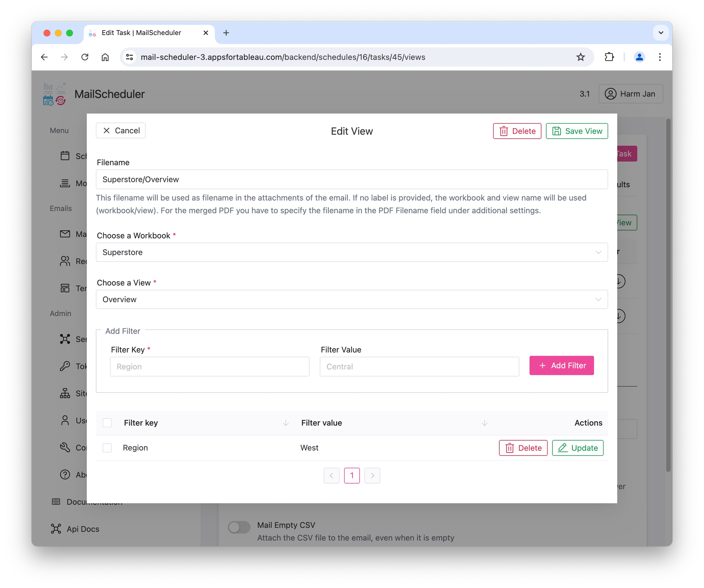The width and height of the screenshot is (704, 588).
Task: Click the pink Add Filter button
Action: coord(561,365)
